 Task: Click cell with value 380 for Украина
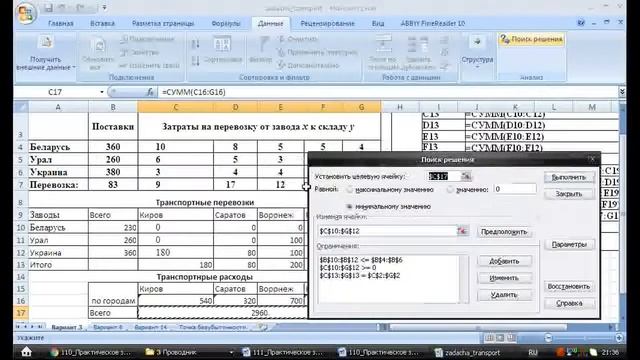click(113, 172)
